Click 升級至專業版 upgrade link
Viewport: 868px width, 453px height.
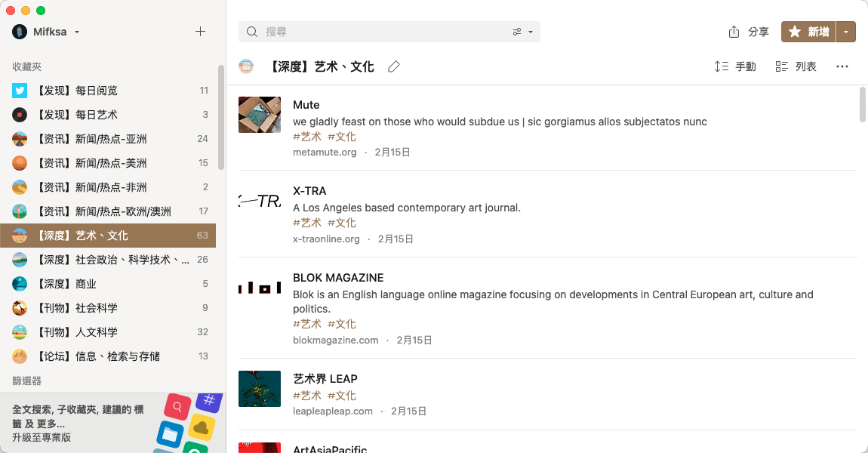(x=42, y=437)
